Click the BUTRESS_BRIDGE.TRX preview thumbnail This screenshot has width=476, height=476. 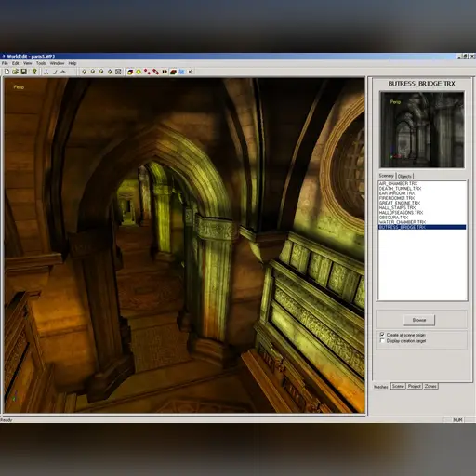(422, 130)
